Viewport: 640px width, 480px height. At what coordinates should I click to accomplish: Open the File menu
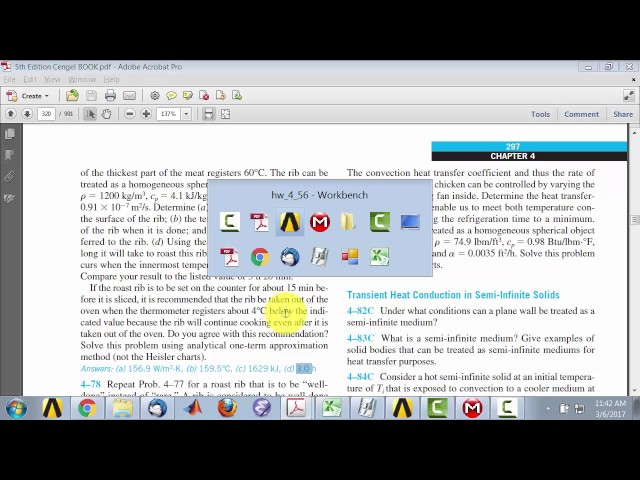9,79
